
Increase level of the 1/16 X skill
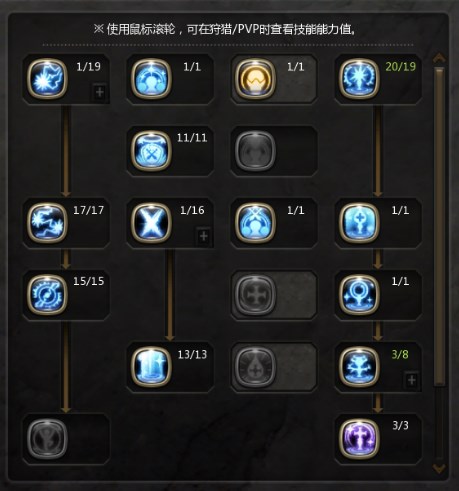click(203, 236)
